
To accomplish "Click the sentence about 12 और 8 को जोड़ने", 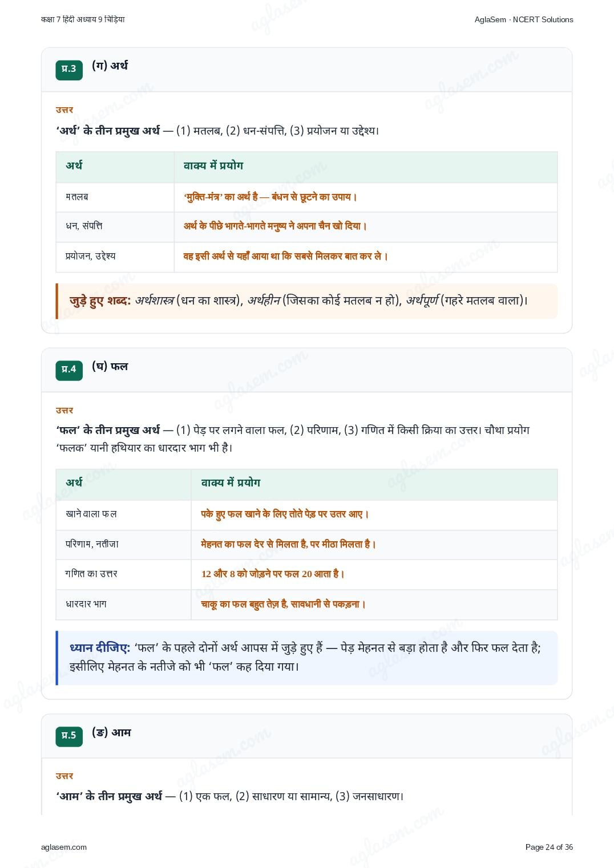I will (273, 574).
